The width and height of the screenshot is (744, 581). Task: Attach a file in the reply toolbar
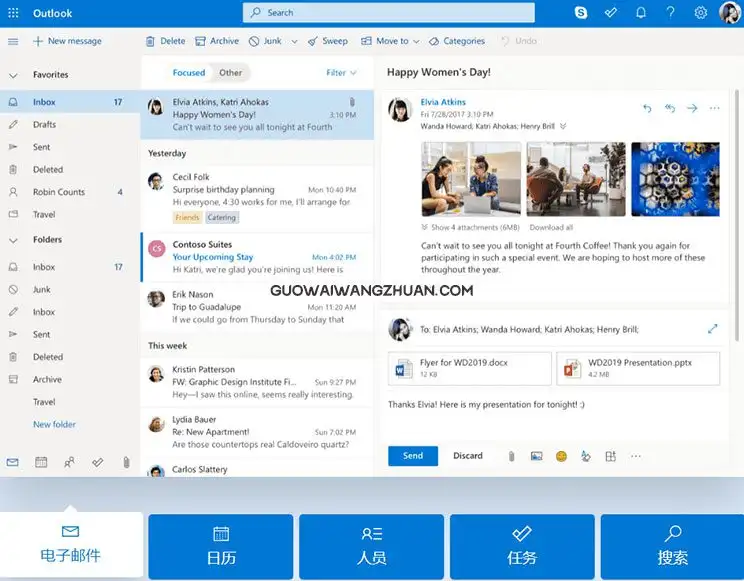(x=511, y=456)
